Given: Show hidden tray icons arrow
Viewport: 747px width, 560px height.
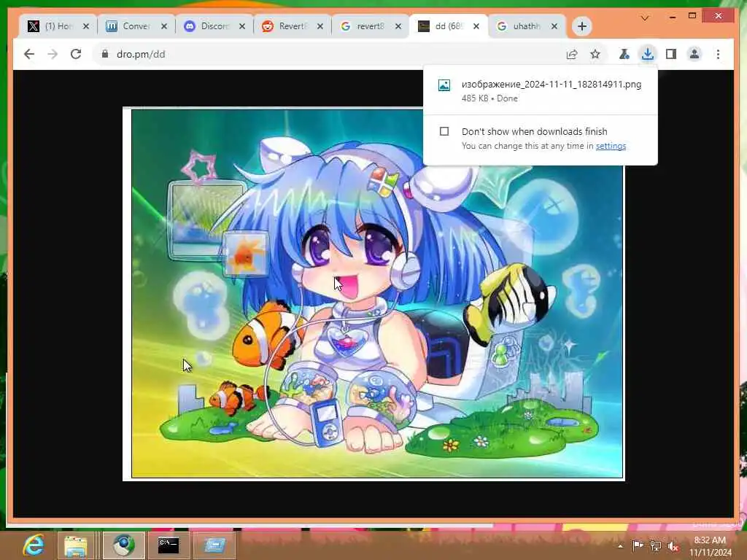Looking at the screenshot, I should tap(620, 546).
